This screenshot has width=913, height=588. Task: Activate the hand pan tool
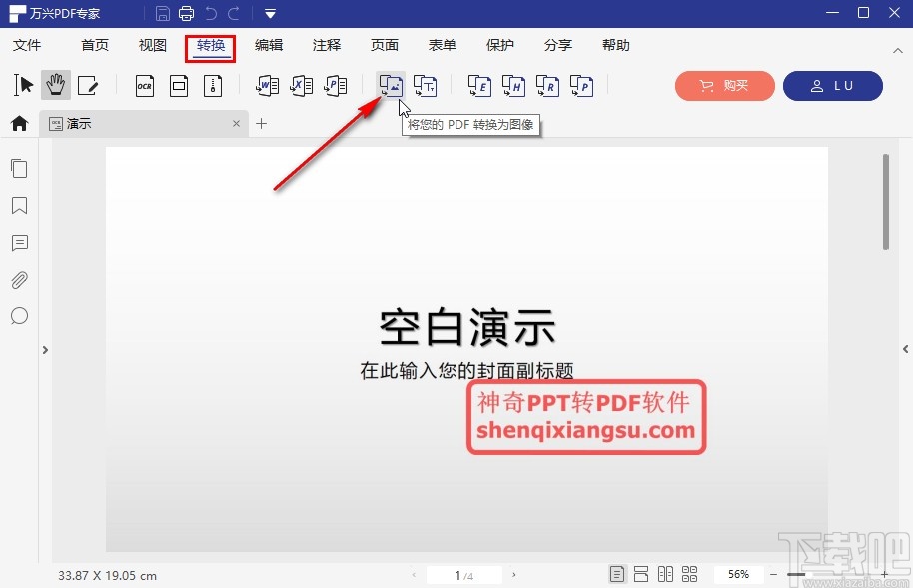[x=55, y=85]
